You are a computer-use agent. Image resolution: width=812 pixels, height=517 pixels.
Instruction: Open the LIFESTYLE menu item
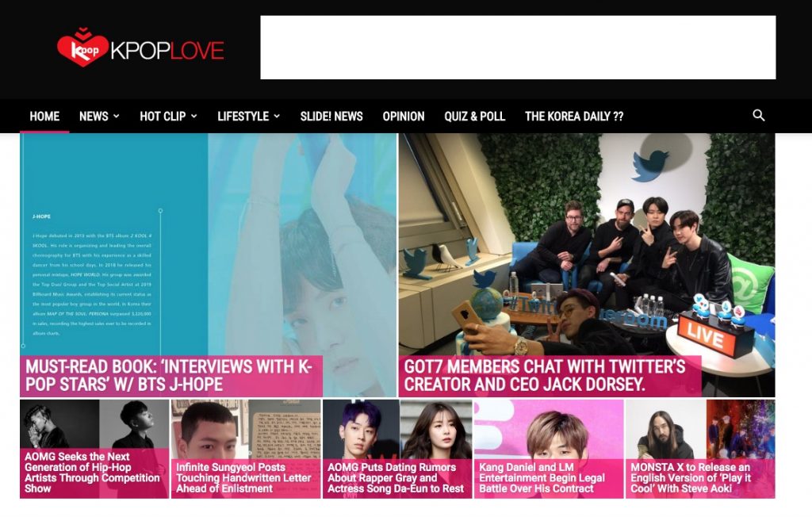[243, 116]
